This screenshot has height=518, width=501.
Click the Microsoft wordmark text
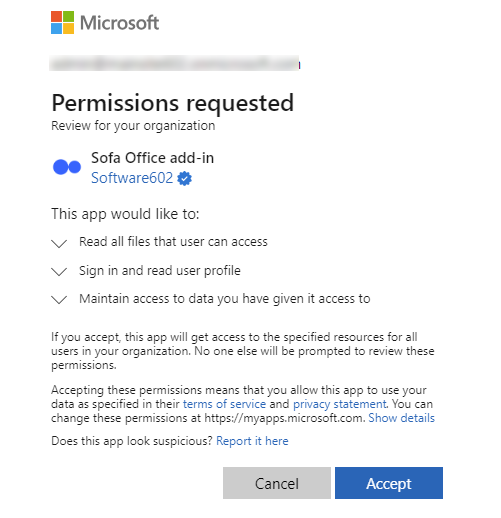click(x=120, y=23)
